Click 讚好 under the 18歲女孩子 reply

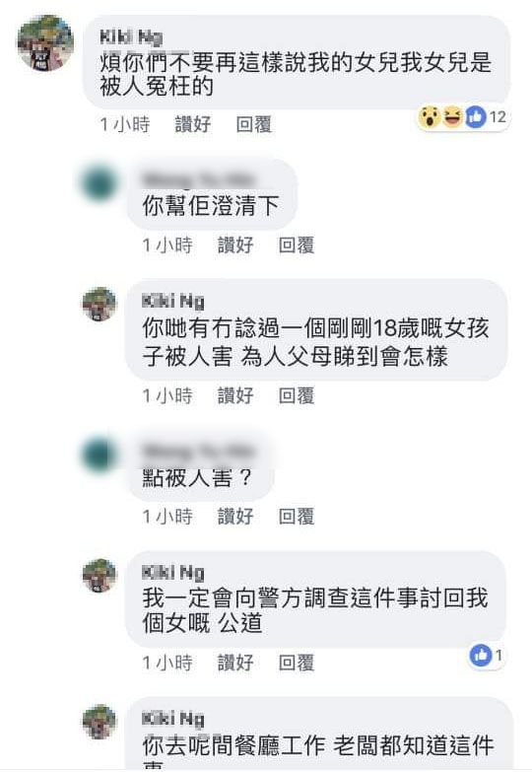tap(235, 395)
